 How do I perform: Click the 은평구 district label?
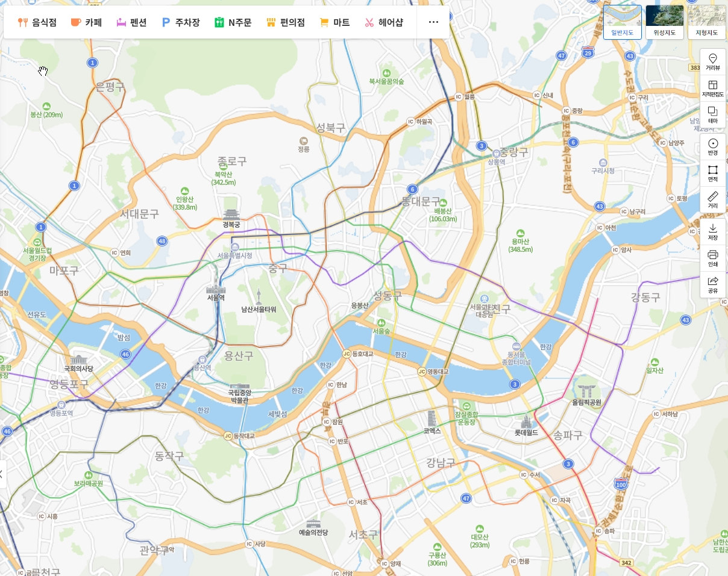(x=110, y=87)
